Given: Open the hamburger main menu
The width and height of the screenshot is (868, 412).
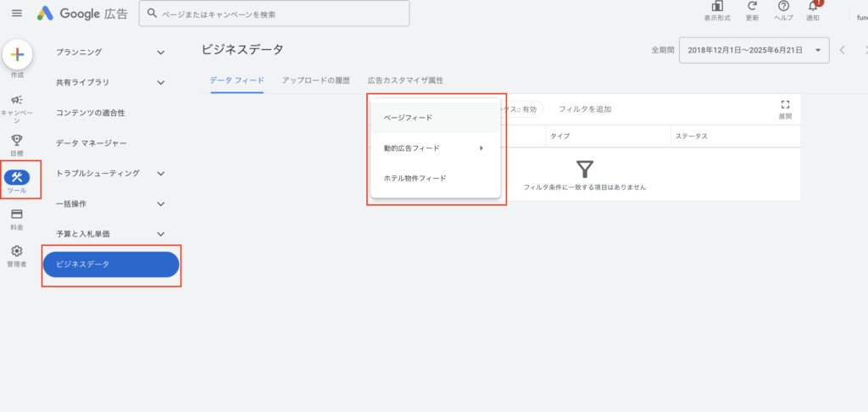Looking at the screenshot, I should coord(16,14).
